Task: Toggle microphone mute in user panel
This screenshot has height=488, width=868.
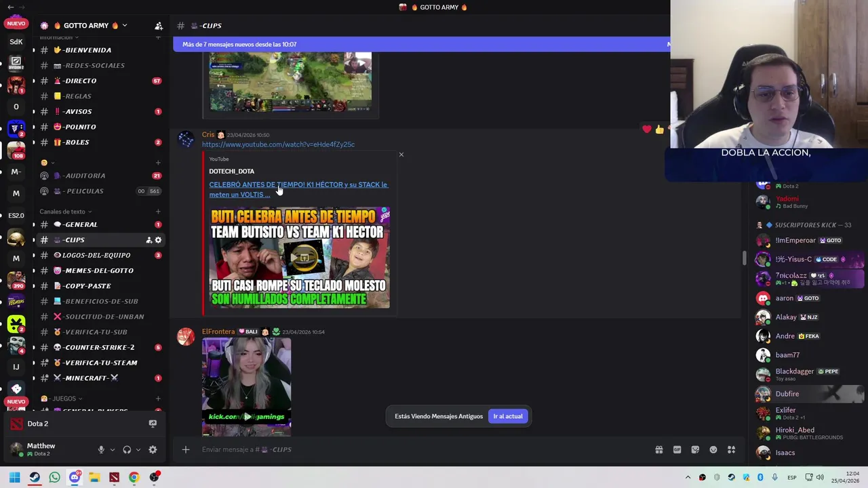Action: 101,449
